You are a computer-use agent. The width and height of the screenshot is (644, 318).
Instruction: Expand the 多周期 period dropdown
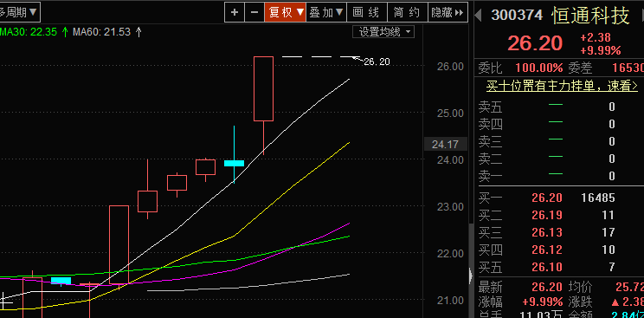(19, 12)
